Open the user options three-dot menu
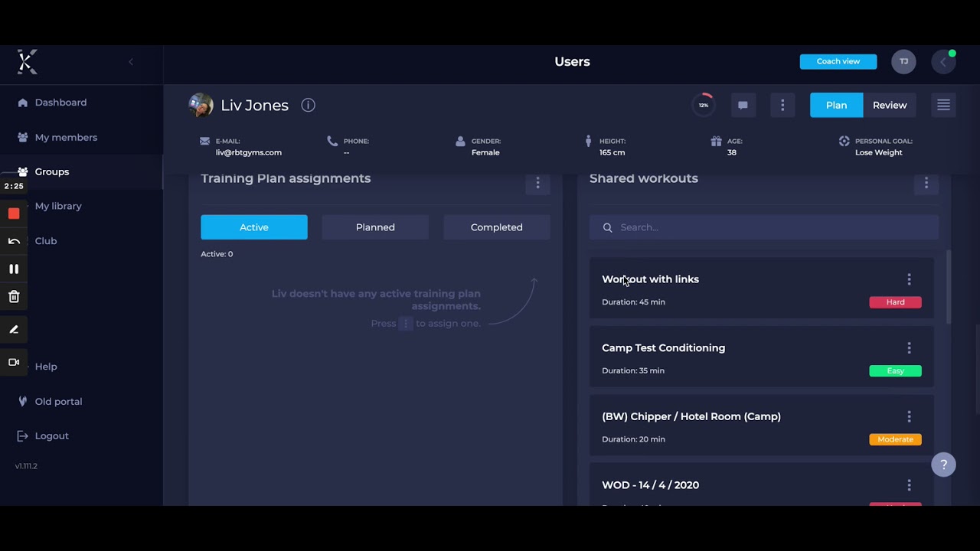The image size is (980, 551). 782,106
